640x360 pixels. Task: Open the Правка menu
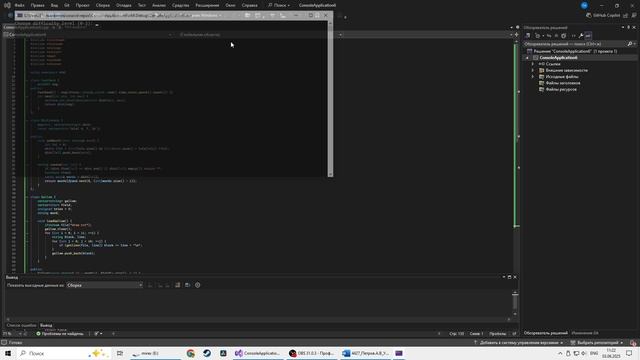coord(37,5)
